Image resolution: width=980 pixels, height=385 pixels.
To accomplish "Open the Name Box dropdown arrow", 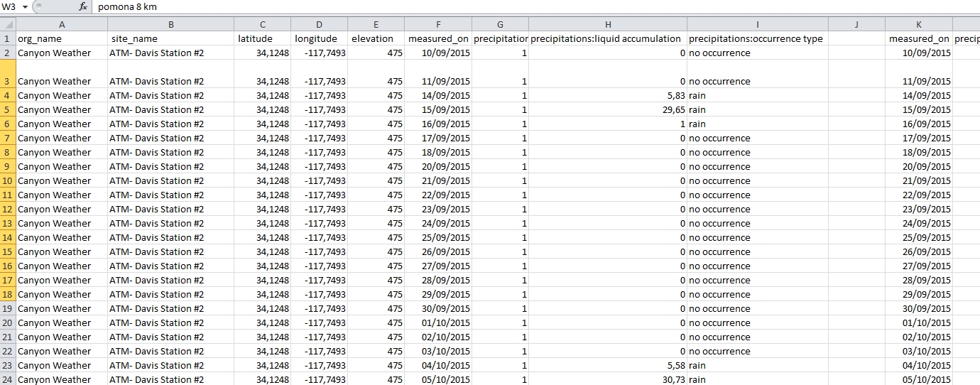I will (26, 6).
